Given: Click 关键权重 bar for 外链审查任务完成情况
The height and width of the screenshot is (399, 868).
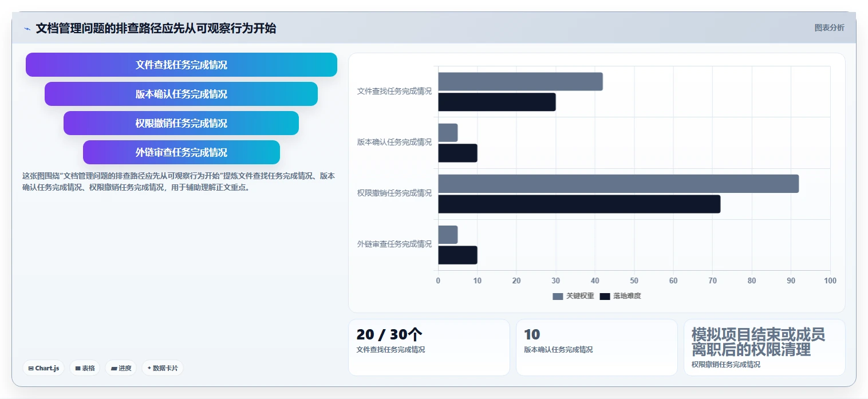Looking at the screenshot, I should tap(448, 234).
